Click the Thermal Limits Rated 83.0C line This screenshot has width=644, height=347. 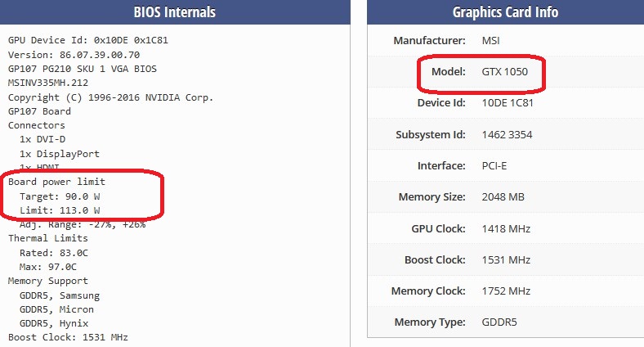click(54, 253)
